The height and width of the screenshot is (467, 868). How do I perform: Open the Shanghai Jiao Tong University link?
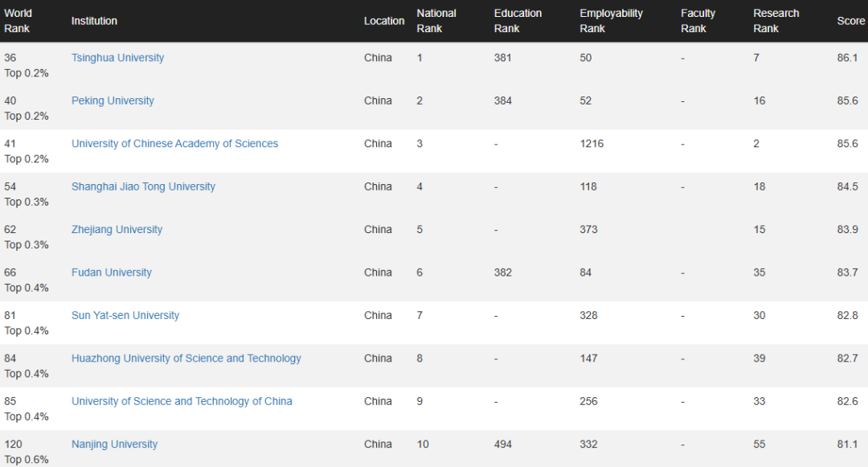click(x=143, y=186)
